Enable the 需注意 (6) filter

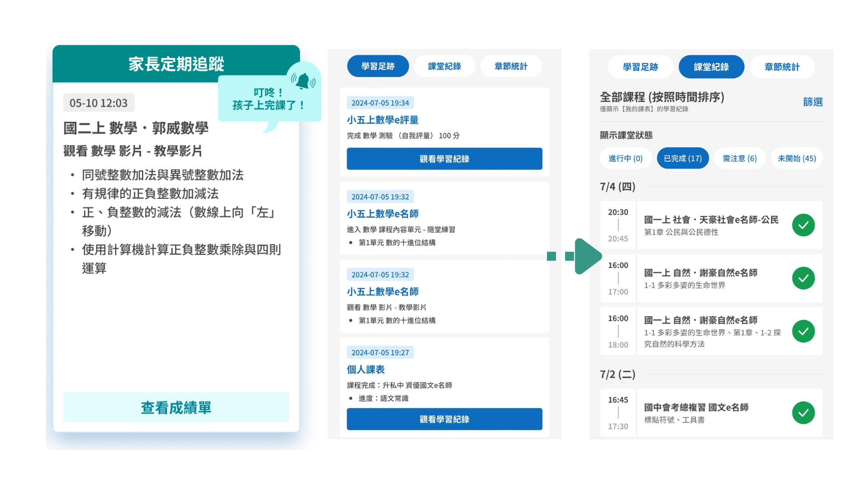pos(740,158)
